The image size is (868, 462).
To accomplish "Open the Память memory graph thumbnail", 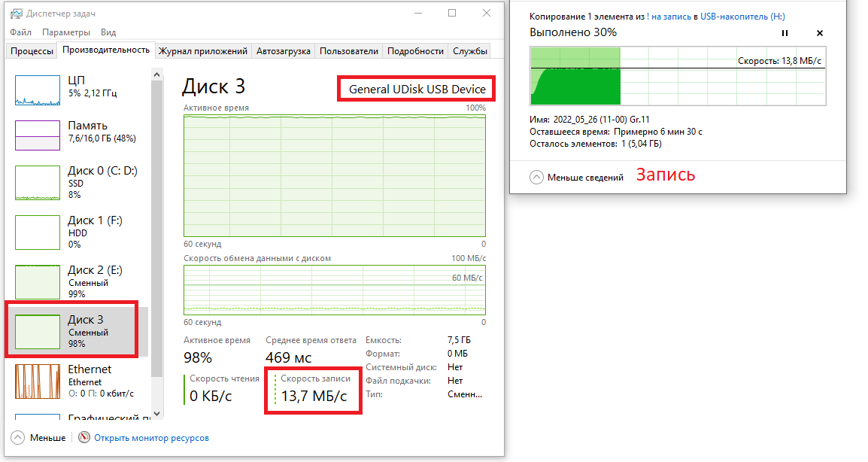I will click(38, 135).
